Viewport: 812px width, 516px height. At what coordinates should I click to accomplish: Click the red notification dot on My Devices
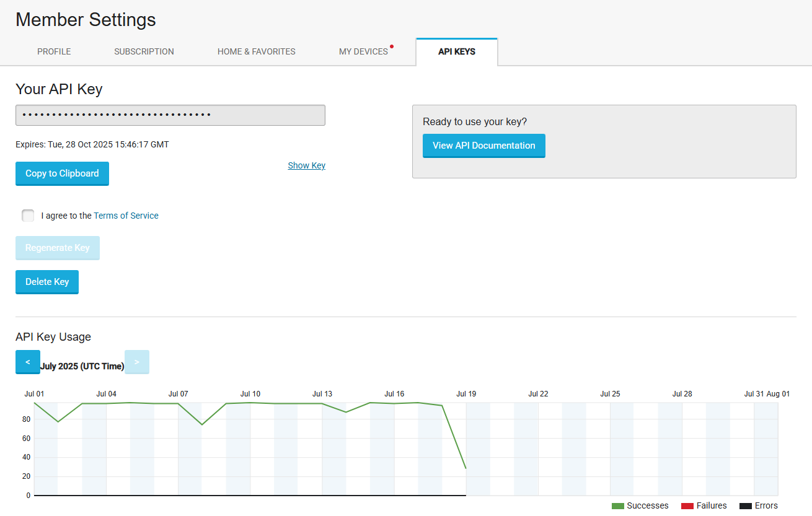coord(392,46)
